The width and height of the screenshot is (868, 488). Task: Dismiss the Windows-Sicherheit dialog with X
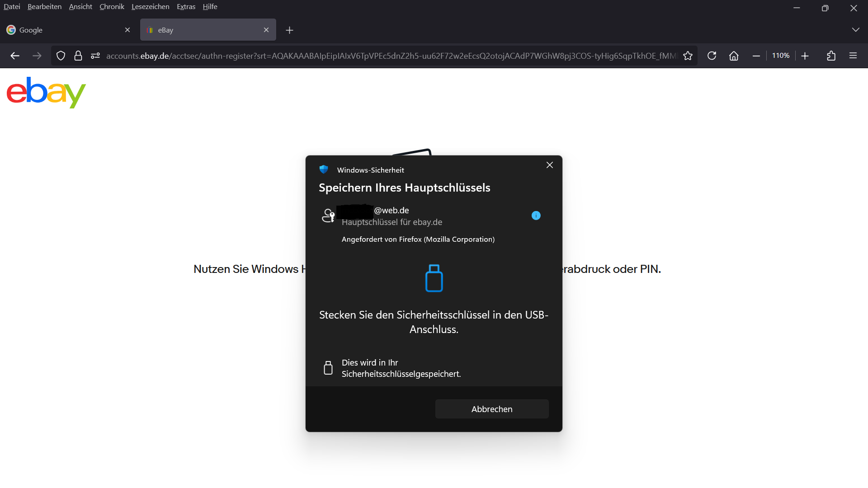pos(550,165)
